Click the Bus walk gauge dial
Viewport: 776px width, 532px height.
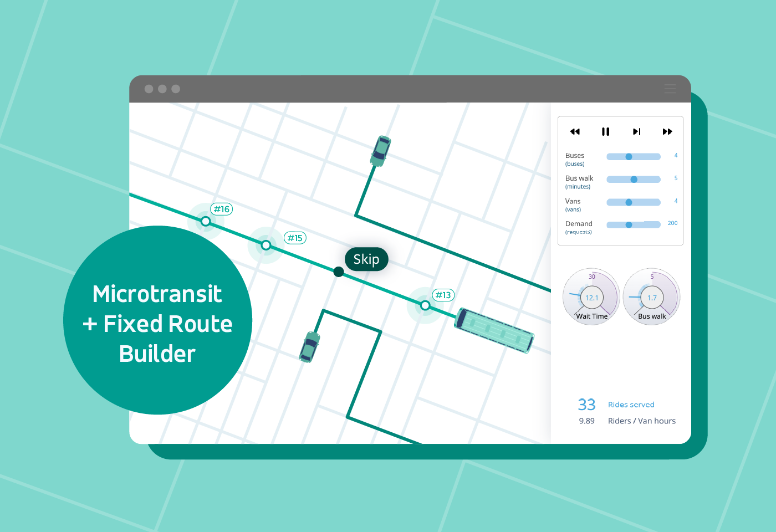click(651, 297)
